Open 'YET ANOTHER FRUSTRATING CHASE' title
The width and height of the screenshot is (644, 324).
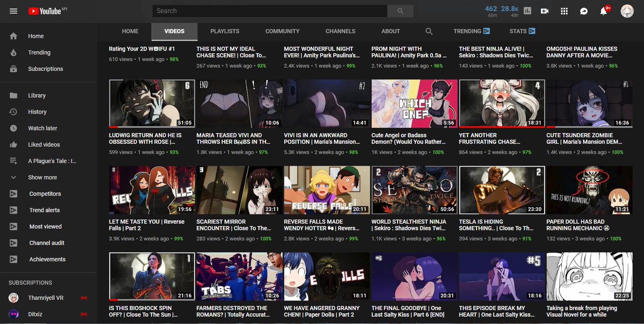489,139
